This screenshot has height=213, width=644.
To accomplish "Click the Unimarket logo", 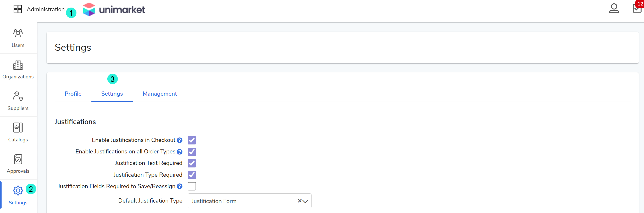I will pos(114,10).
